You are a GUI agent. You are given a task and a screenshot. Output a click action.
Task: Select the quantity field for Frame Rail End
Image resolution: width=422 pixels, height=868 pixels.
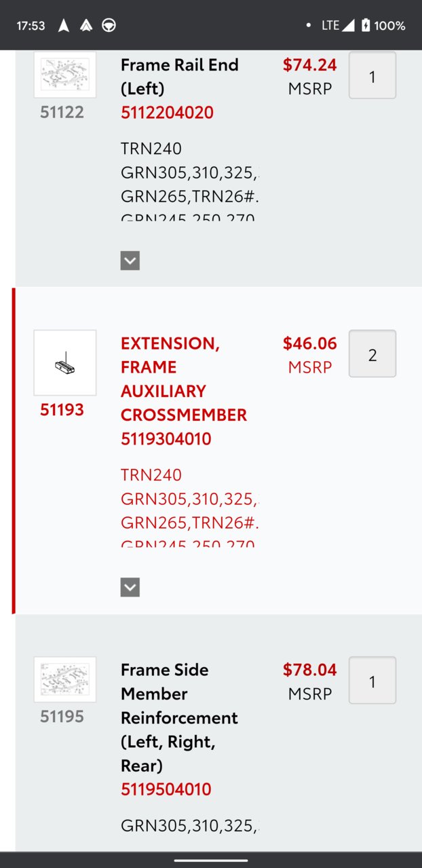click(x=372, y=75)
